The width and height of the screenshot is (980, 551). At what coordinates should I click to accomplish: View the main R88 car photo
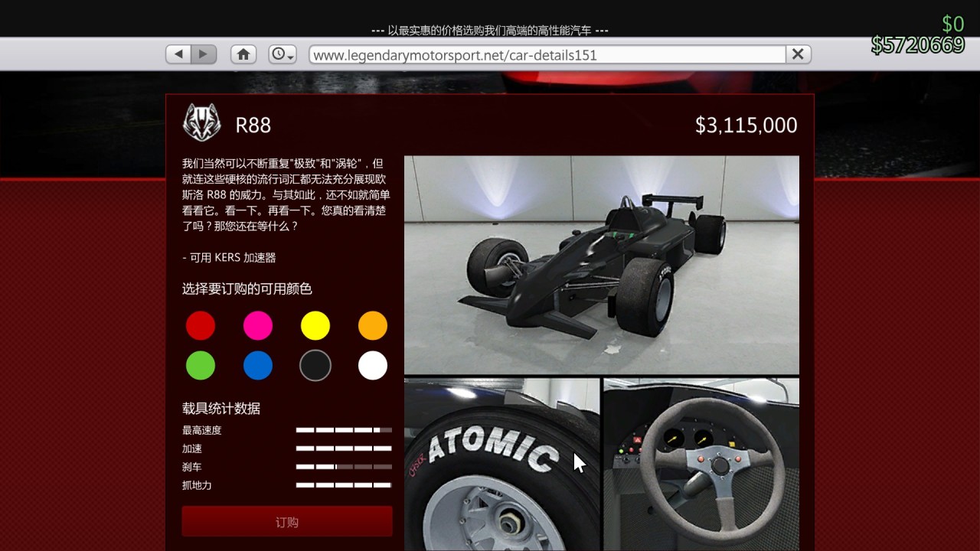(x=602, y=265)
